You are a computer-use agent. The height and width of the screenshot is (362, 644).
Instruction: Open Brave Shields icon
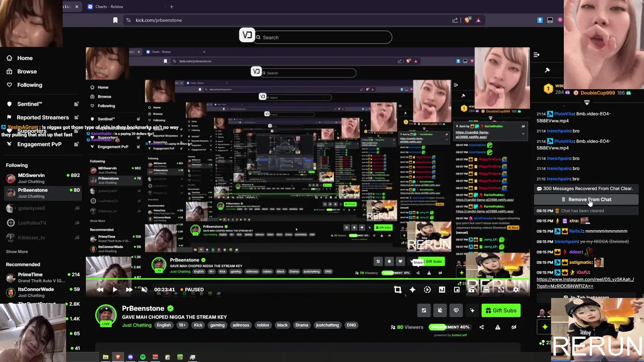[x=467, y=20]
